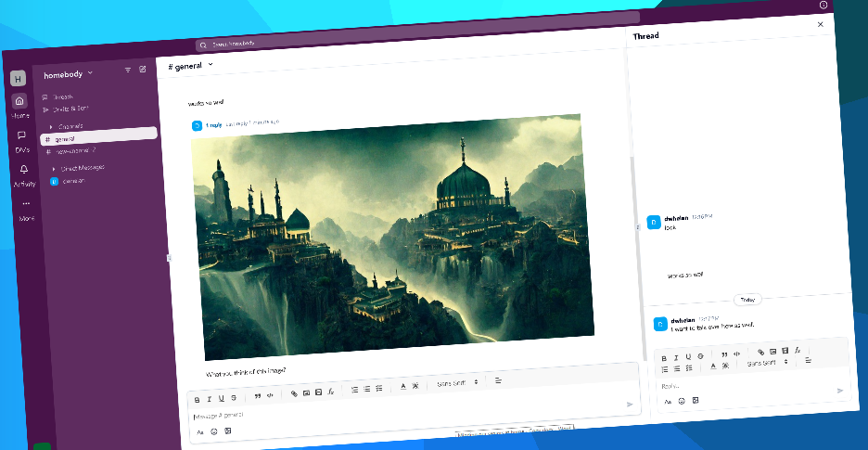Open the homebody workspace dropdown
Screen dimensions: 868x450
pos(68,74)
